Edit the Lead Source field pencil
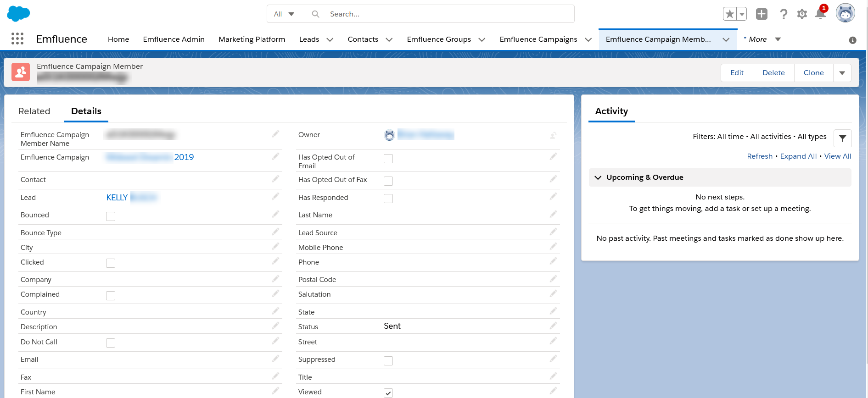The width and height of the screenshot is (868, 398). point(553,232)
